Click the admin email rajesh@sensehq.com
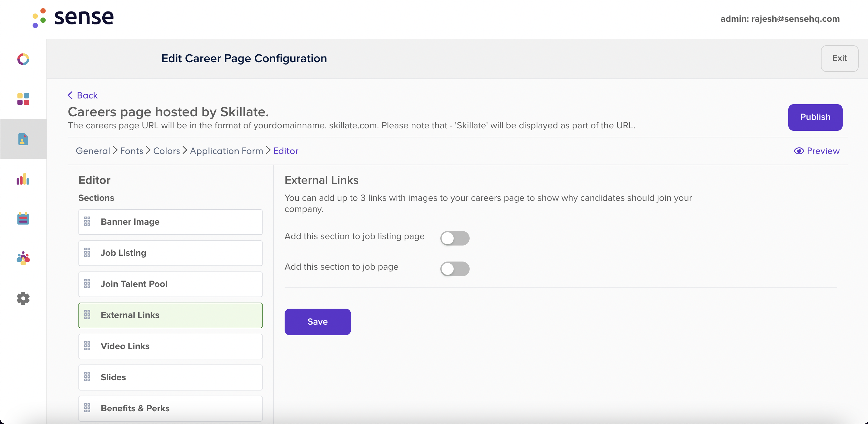The width and height of the screenshot is (868, 424). click(795, 19)
